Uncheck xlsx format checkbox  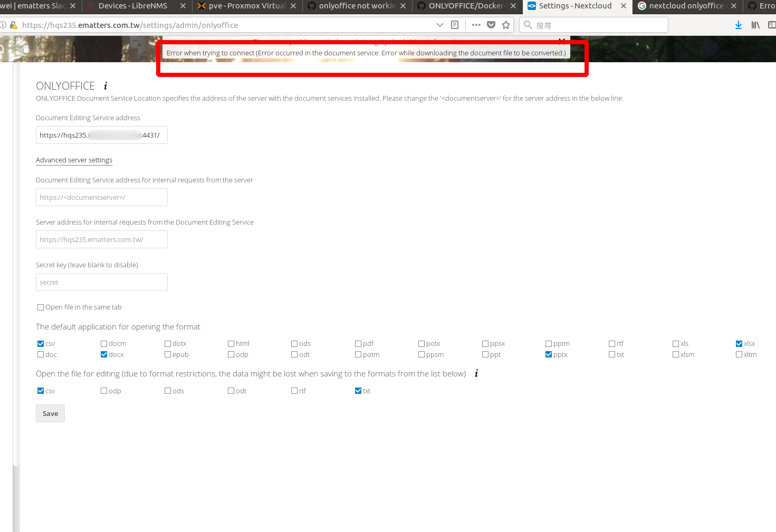pos(739,344)
